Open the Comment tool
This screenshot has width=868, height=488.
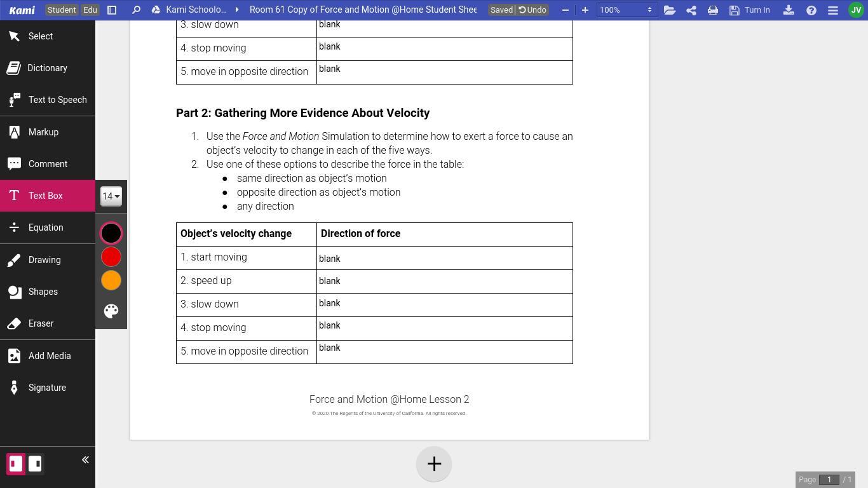pyautogui.click(x=48, y=164)
